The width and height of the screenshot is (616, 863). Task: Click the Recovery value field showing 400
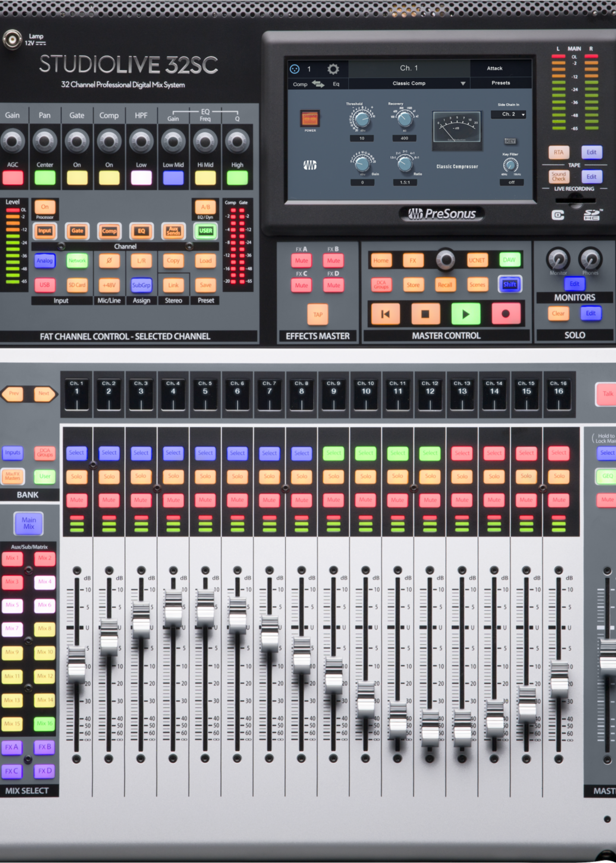(x=404, y=138)
